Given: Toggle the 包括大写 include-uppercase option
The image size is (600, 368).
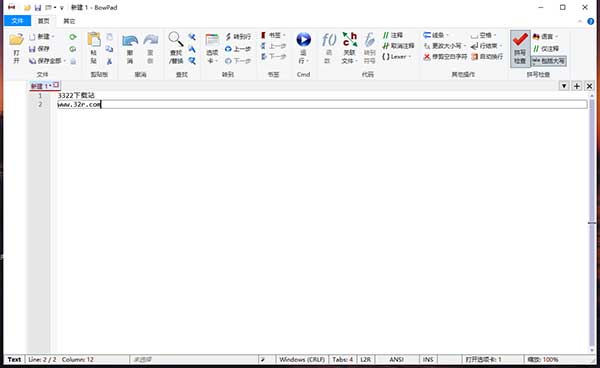Looking at the screenshot, I should click(x=549, y=61).
